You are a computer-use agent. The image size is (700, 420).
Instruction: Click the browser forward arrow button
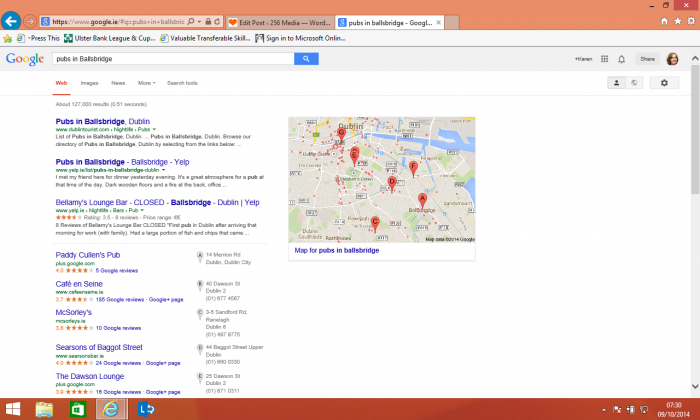[30, 21]
